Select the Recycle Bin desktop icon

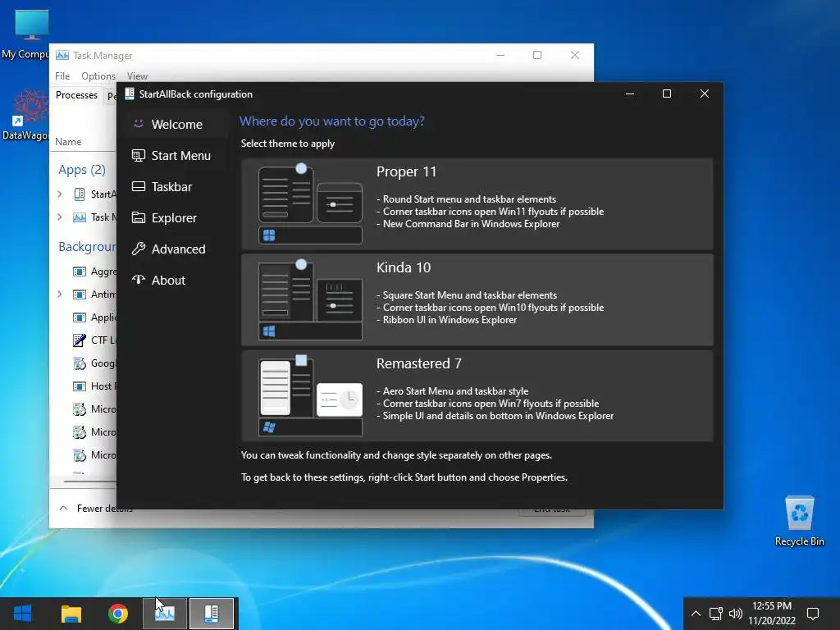point(799,521)
